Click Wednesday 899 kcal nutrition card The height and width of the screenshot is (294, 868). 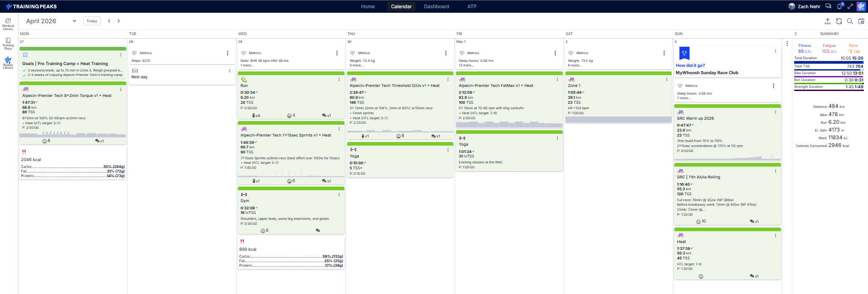tap(291, 253)
